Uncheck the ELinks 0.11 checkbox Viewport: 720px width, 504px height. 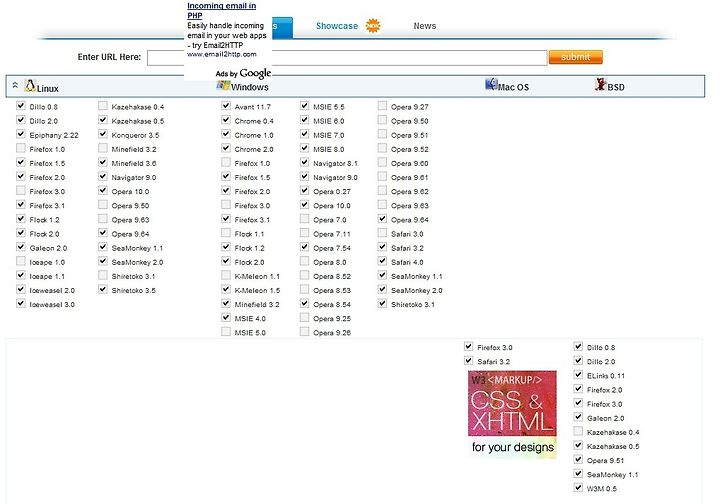(x=579, y=375)
